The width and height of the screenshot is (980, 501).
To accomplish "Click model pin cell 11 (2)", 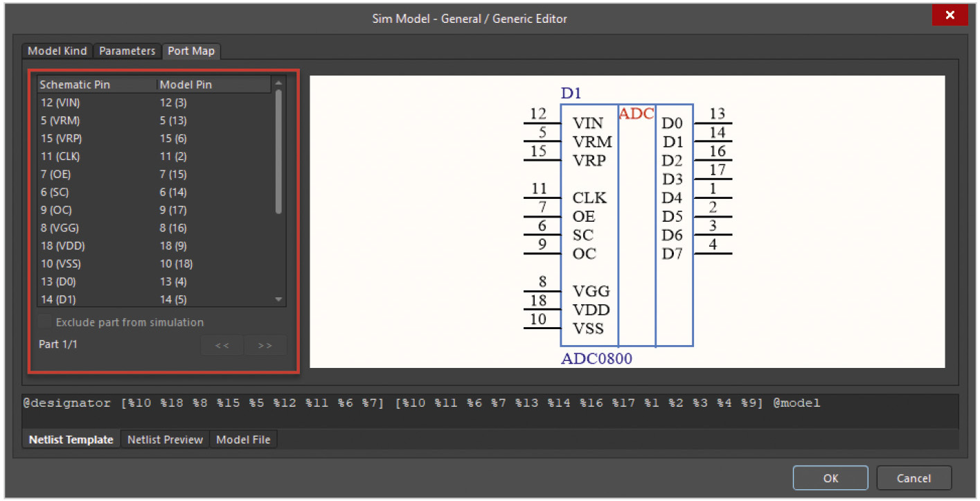I will click(x=173, y=157).
